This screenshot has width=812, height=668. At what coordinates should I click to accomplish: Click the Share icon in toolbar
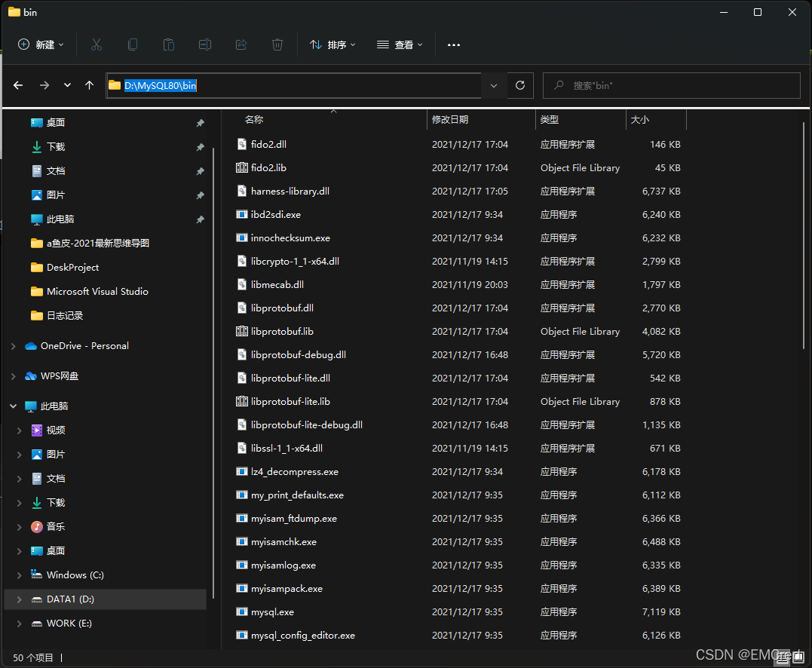241,44
